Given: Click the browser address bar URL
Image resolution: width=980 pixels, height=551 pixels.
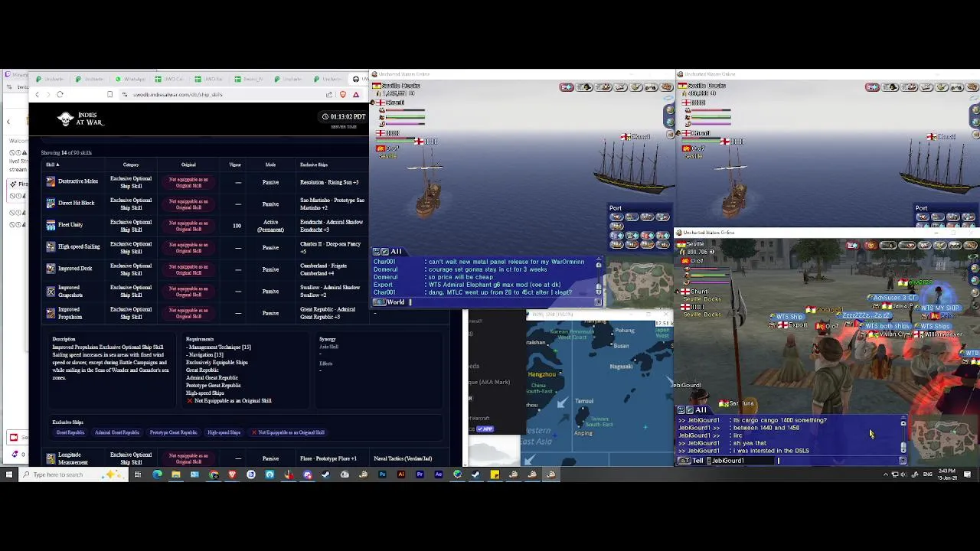Looking at the screenshot, I should (x=178, y=94).
